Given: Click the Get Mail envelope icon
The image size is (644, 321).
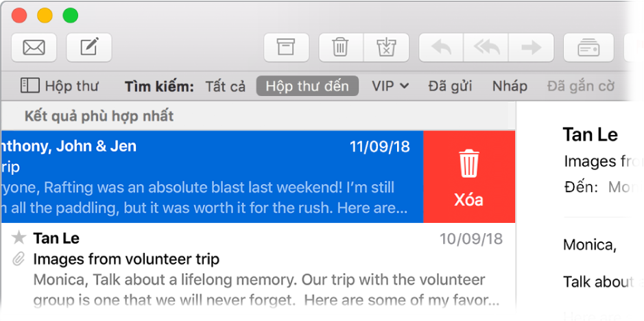Looking at the screenshot, I should point(34,47).
